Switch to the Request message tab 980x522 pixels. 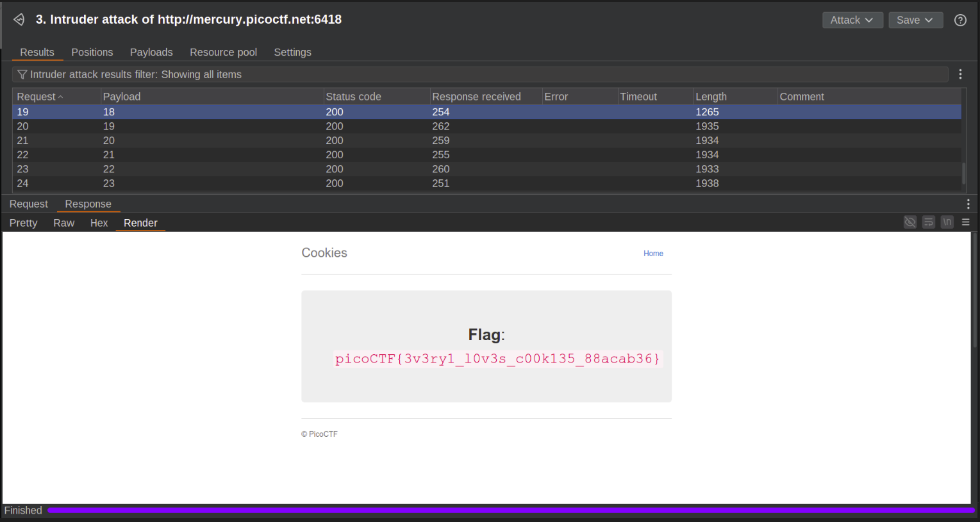click(29, 204)
